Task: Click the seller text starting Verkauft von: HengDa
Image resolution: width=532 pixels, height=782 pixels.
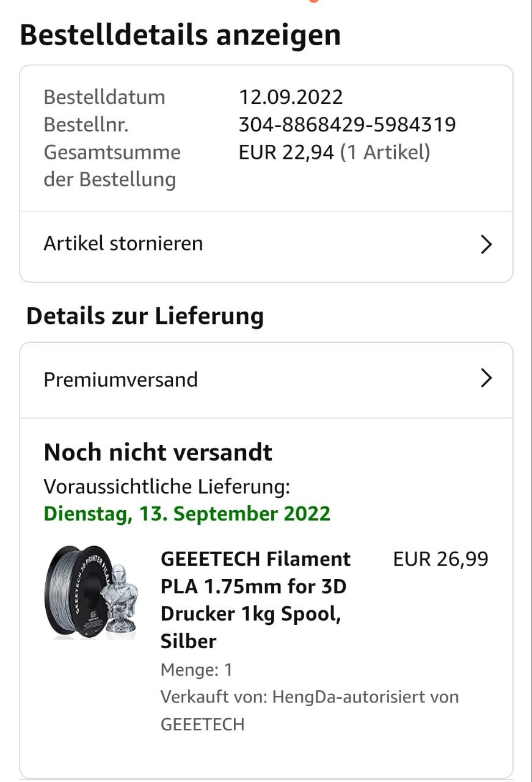Action: pyautogui.click(x=309, y=710)
